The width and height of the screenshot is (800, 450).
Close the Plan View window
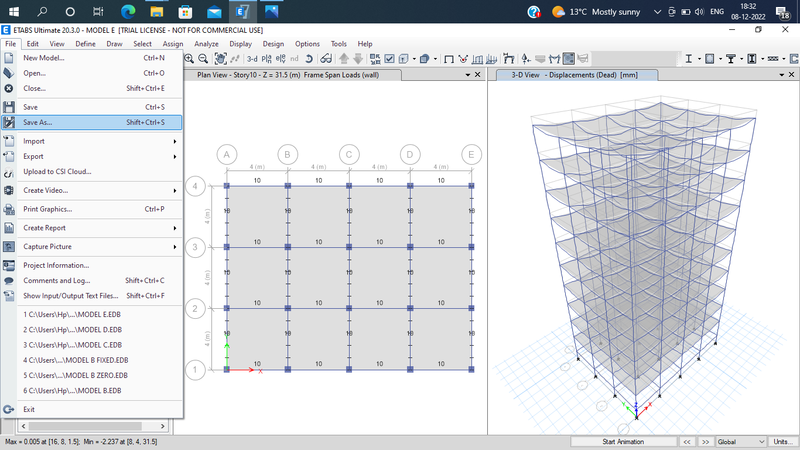pos(478,75)
